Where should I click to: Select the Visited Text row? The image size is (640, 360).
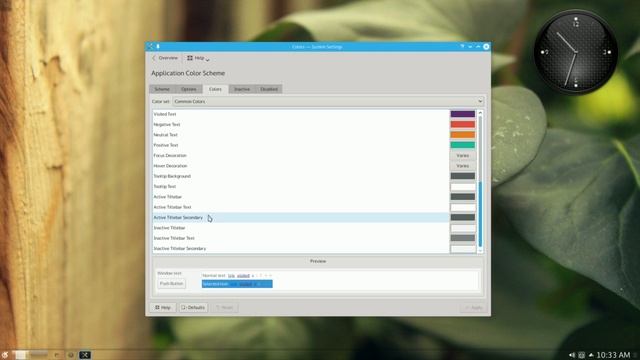pyautogui.click(x=301, y=114)
